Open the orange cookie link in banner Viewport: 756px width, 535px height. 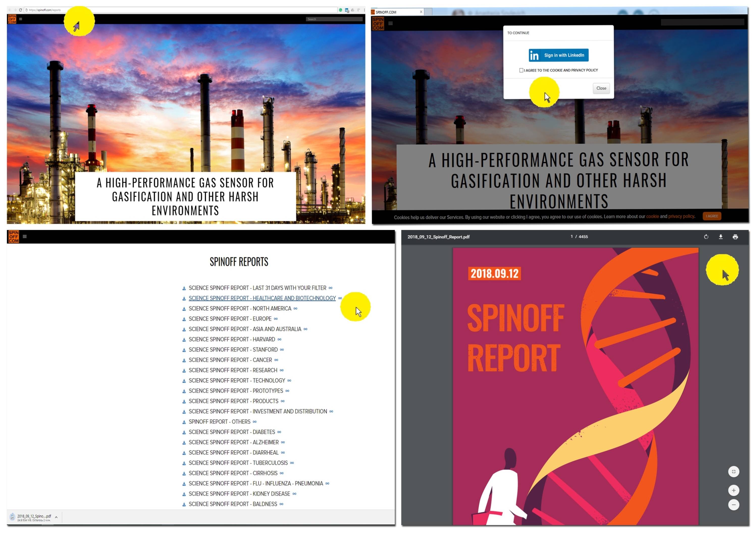pos(652,216)
